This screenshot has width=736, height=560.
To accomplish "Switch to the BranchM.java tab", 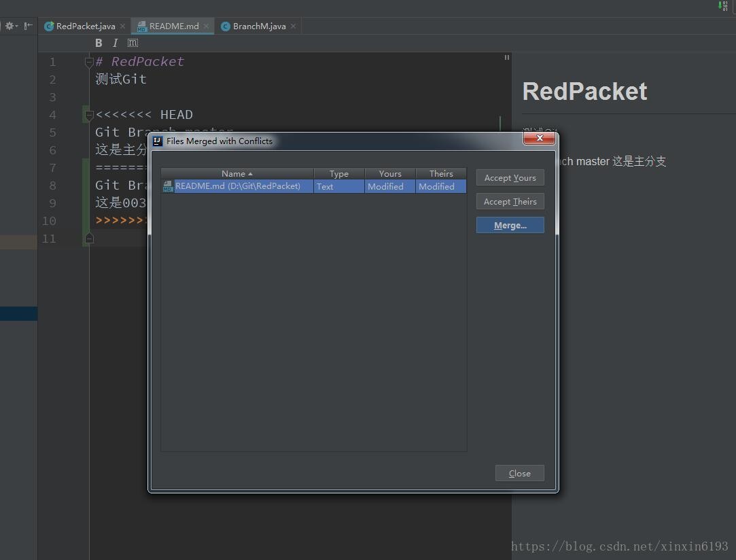I will (258, 27).
